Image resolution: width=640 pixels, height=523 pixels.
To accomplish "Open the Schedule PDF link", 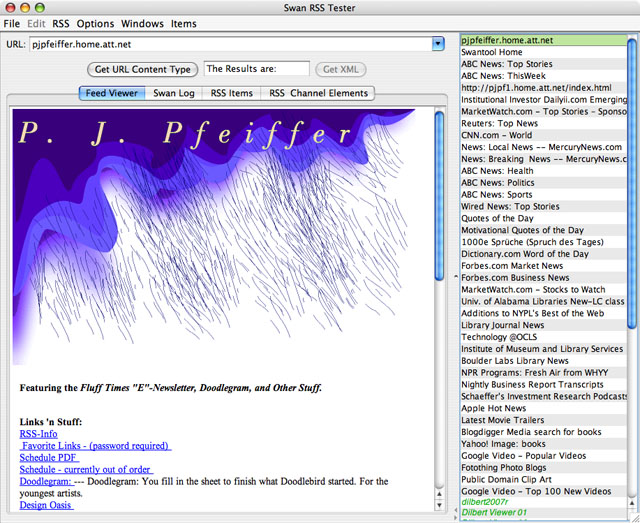I will click(48, 458).
